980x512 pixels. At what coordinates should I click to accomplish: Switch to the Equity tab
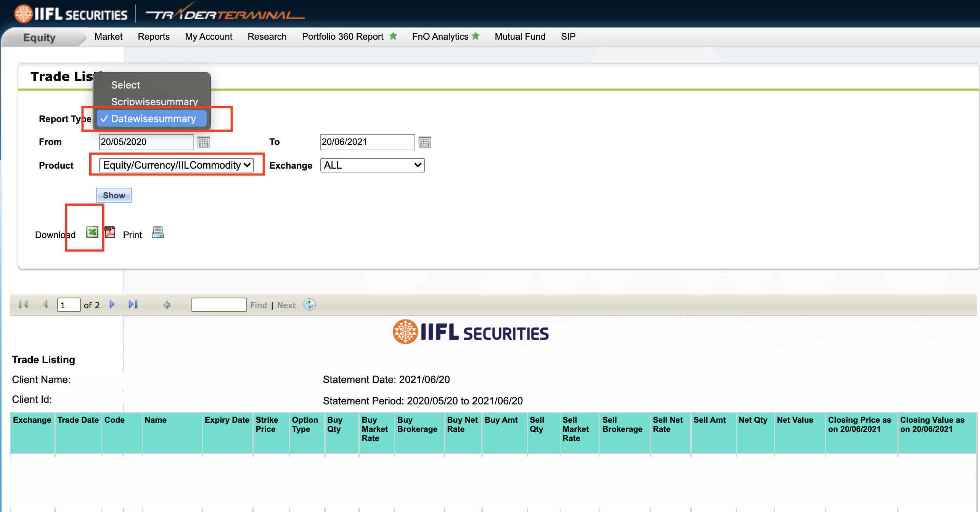[40, 38]
